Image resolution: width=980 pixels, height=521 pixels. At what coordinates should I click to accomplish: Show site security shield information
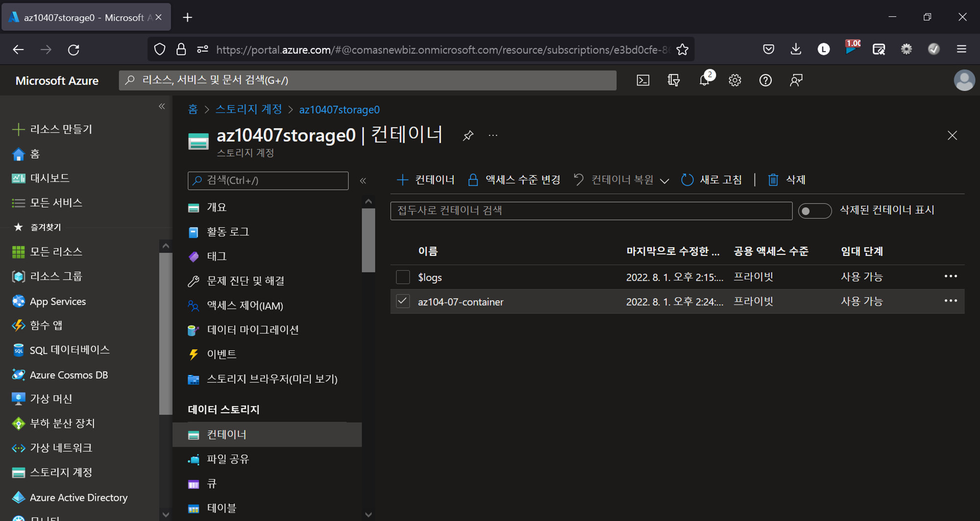click(160, 50)
